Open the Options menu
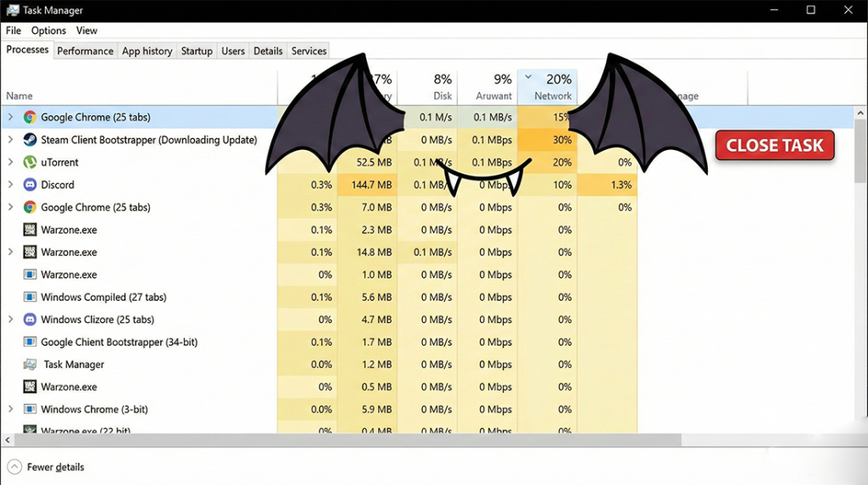Image resolution: width=868 pixels, height=485 pixels. point(48,31)
